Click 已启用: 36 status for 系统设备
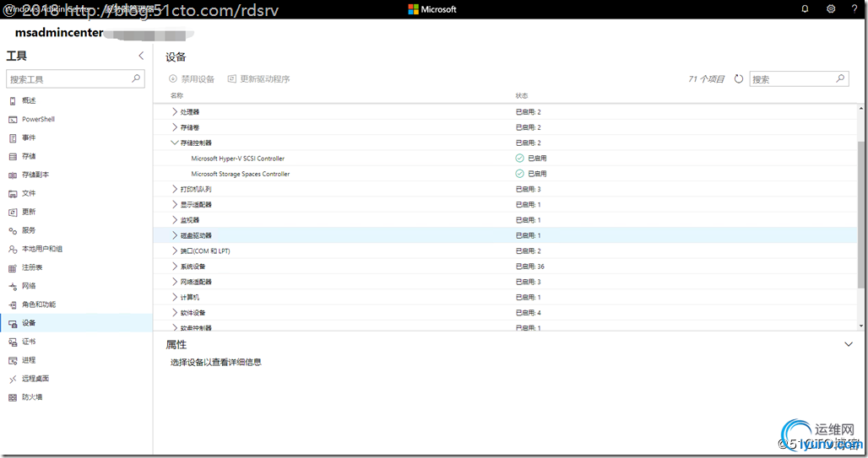Screen dimensions: 868x458 click(530, 267)
